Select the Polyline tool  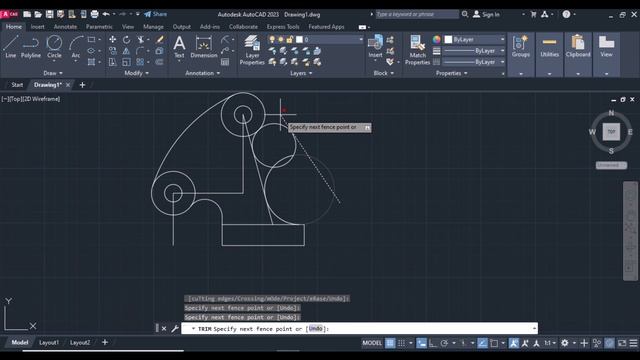(x=31, y=47)
